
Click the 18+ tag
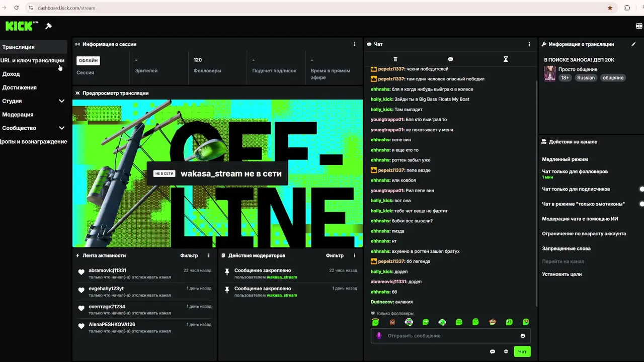point(565,78)
